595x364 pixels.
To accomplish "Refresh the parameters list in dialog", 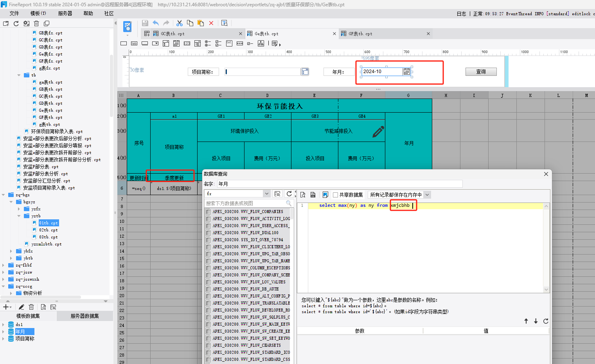I will coord(546,321).
